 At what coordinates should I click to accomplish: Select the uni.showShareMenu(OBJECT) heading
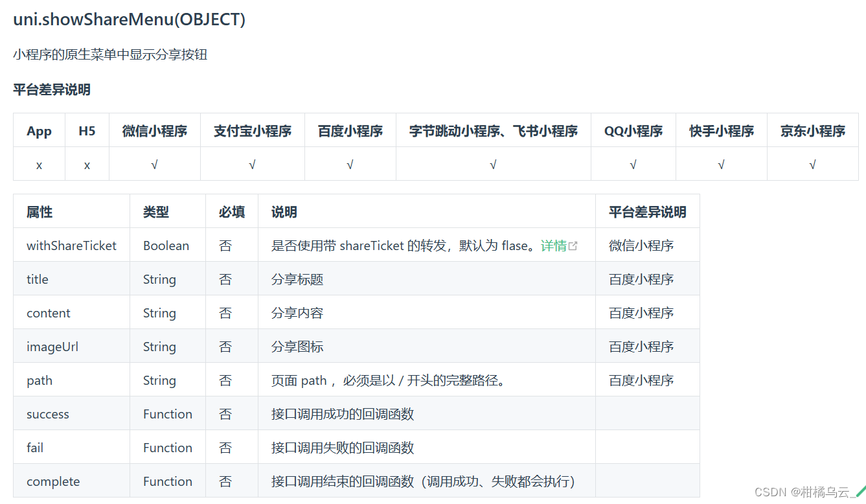tap(130, 19)
